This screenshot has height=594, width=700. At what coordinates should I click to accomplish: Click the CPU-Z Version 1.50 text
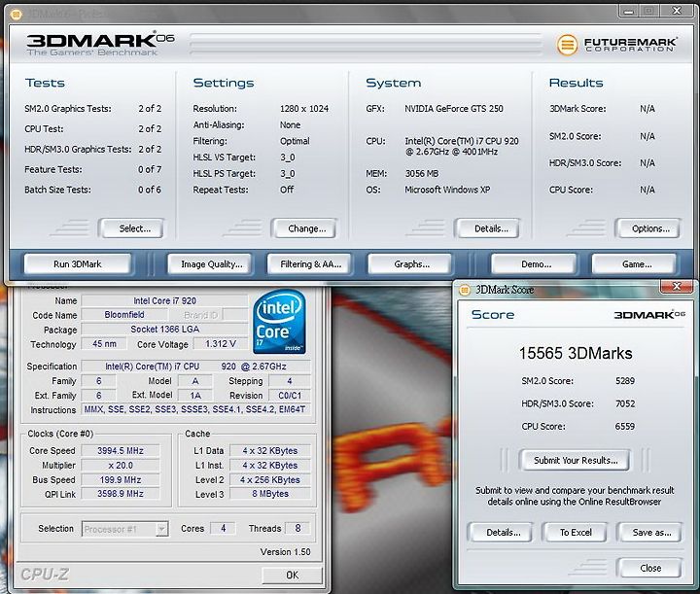point(285,552)
